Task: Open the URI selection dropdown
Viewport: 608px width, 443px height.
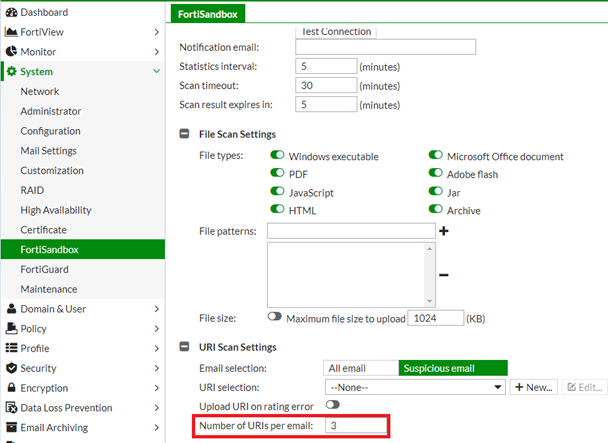Action: [414, 387]
